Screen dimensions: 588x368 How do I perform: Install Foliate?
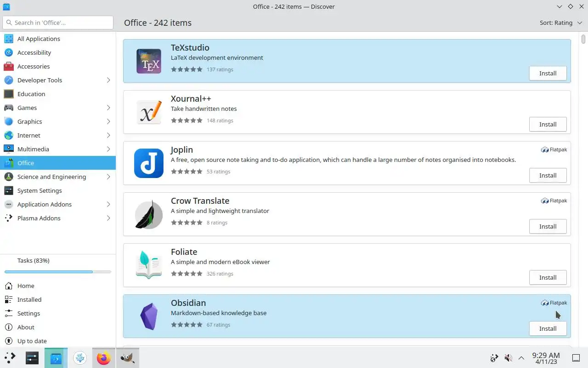(548, 277)
